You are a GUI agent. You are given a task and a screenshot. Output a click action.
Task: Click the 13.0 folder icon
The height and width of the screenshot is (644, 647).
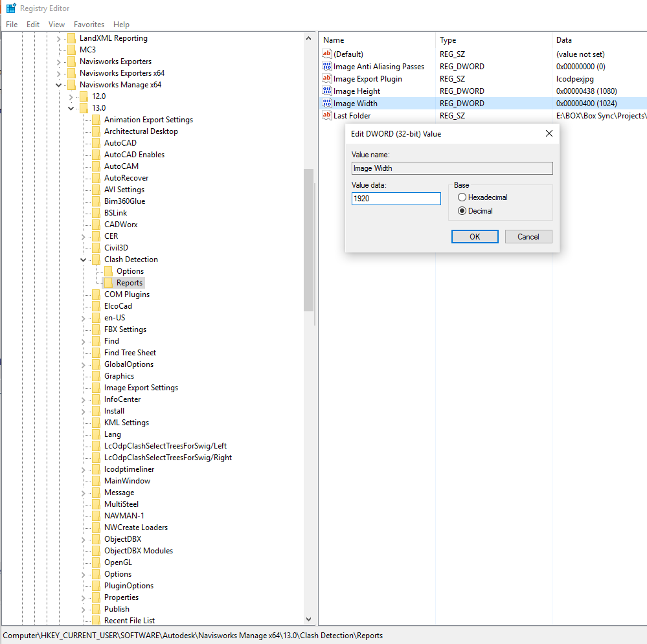click(x=84, y=108)
